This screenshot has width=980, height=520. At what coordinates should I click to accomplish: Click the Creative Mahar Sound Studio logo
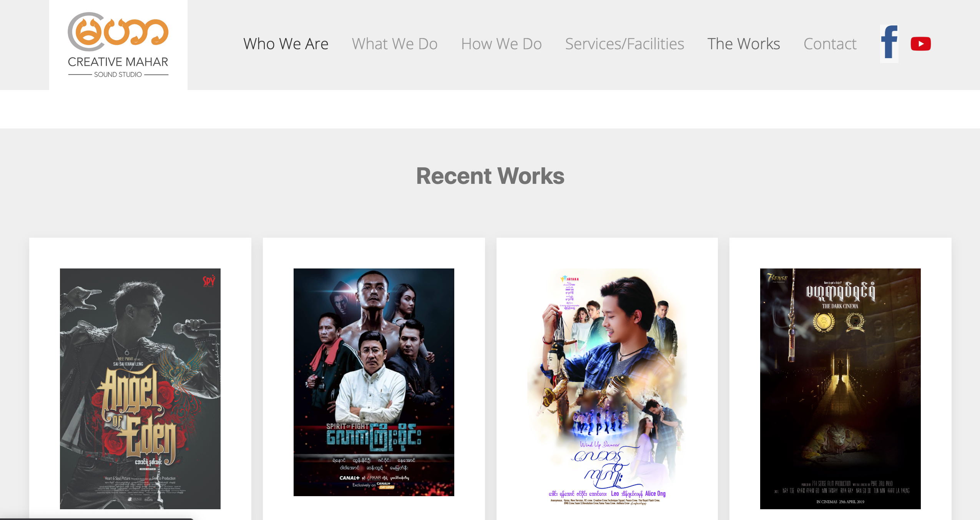(x=118, y=45)
